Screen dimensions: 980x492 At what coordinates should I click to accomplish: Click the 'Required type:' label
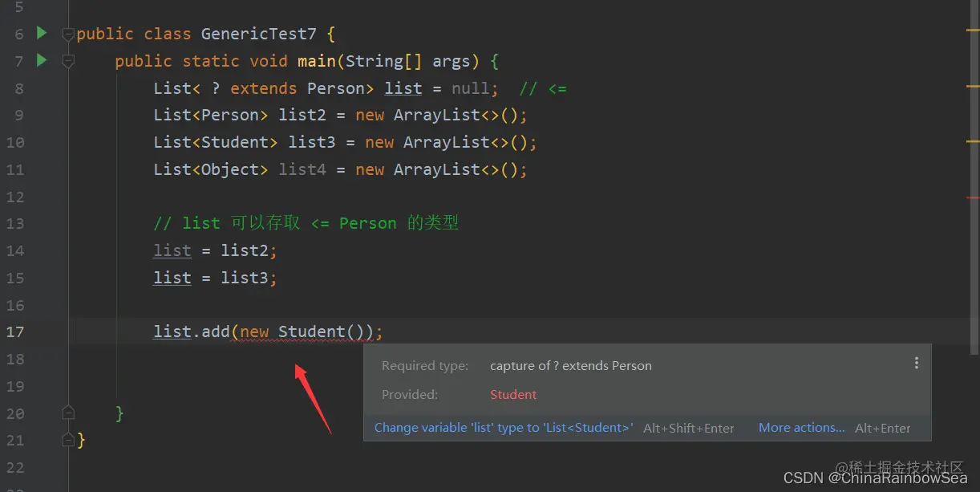point(425,366)
